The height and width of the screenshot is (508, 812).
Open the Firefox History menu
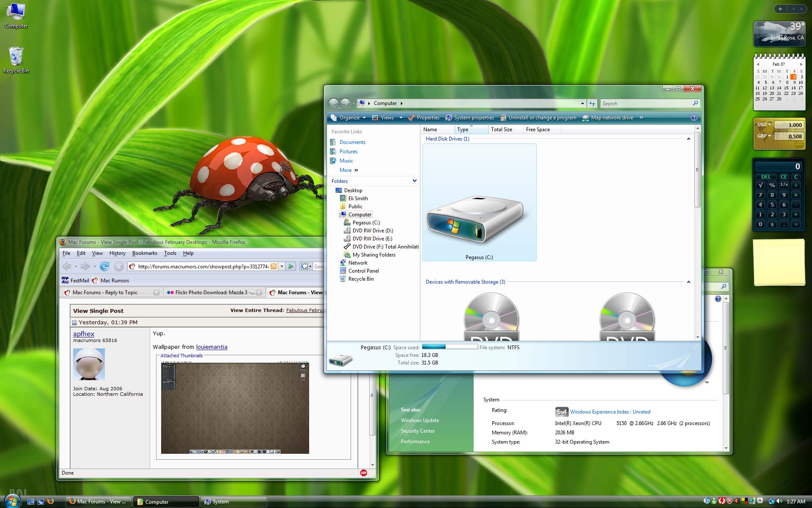click(x=117, y=253)
